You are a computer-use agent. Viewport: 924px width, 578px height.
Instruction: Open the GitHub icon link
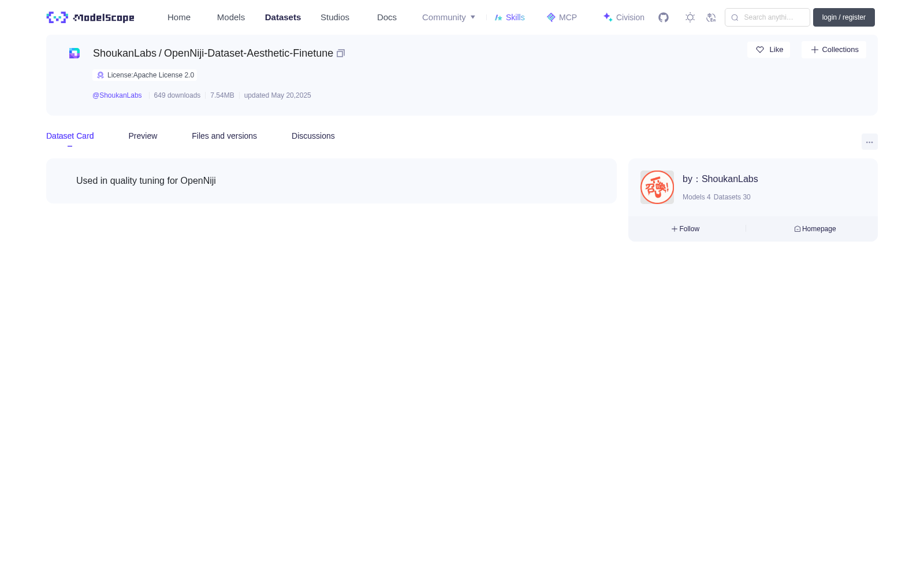click(664, 17)
